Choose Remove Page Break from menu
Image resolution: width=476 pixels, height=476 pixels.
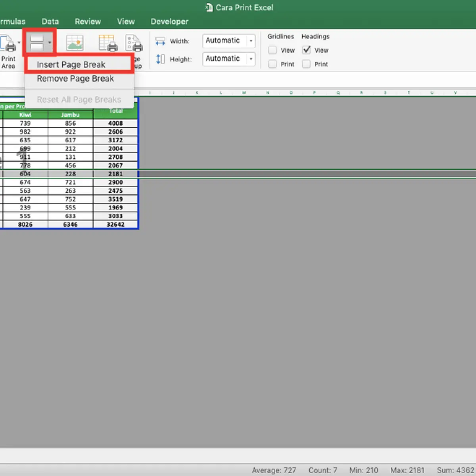[x=79, y=79]
